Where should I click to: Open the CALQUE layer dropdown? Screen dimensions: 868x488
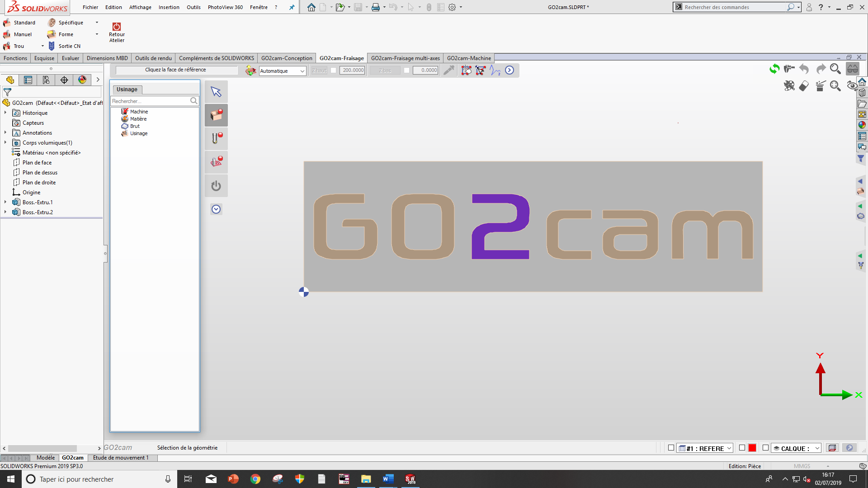(x=796, y=448)
